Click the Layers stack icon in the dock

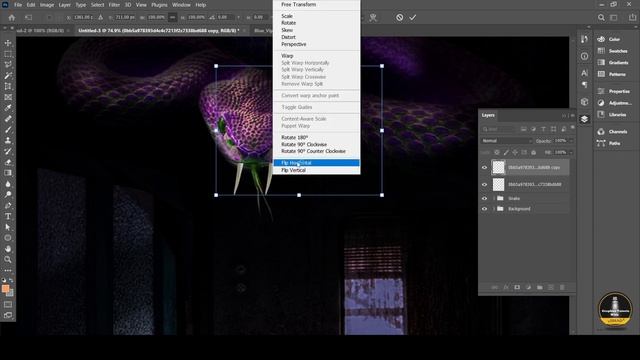pos(584,119)
